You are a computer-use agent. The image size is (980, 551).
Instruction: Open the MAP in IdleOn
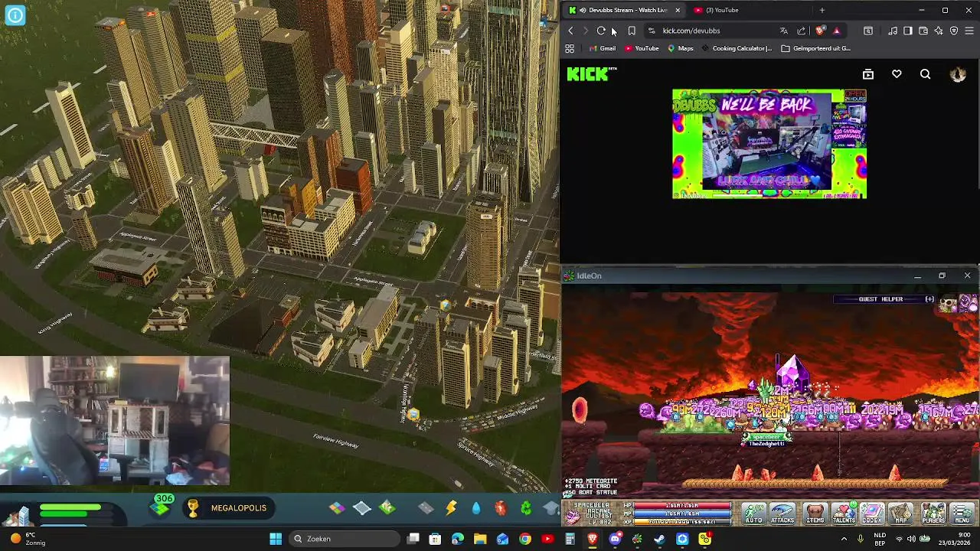tap(901, 514)
